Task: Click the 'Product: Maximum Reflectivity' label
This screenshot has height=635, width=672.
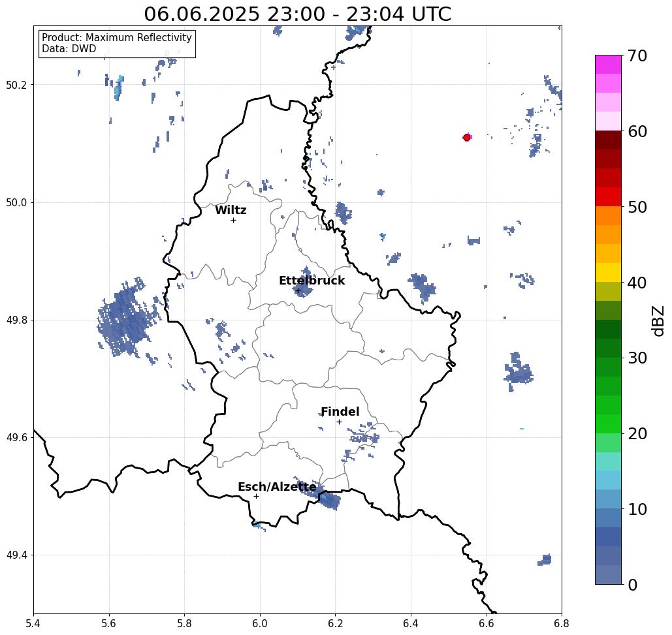Action: click(116, 38)
